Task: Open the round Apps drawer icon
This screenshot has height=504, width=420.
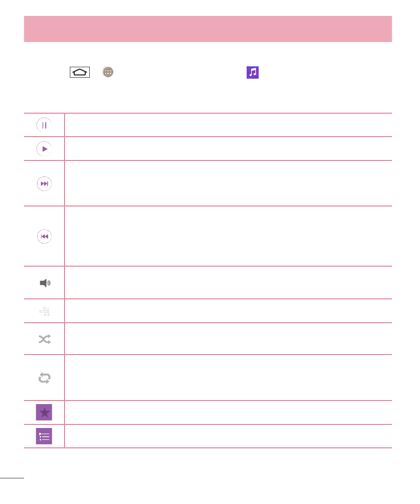Action: tap(108, 72)
